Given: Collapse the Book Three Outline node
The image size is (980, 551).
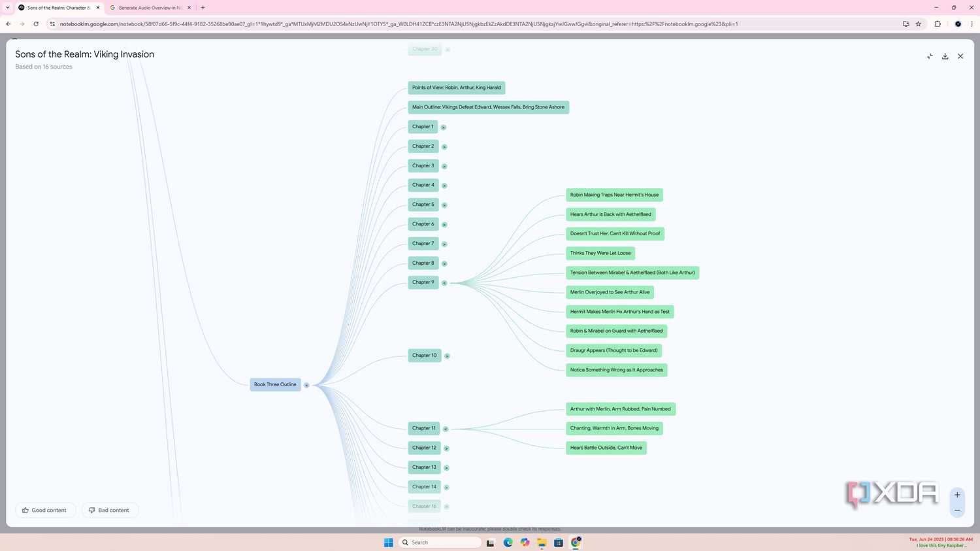Looking at the screenshot, I should [x=306, y=385].
